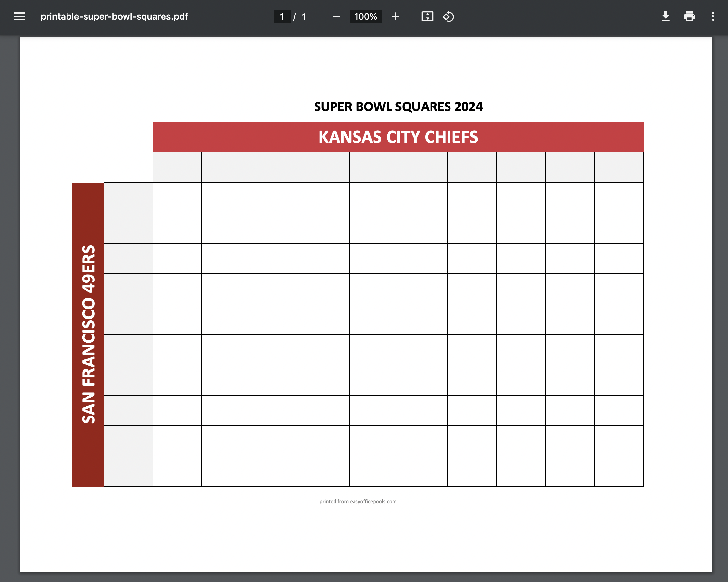Select the current page number field
This screenshot has height=582, width=728.
[282, 16]
